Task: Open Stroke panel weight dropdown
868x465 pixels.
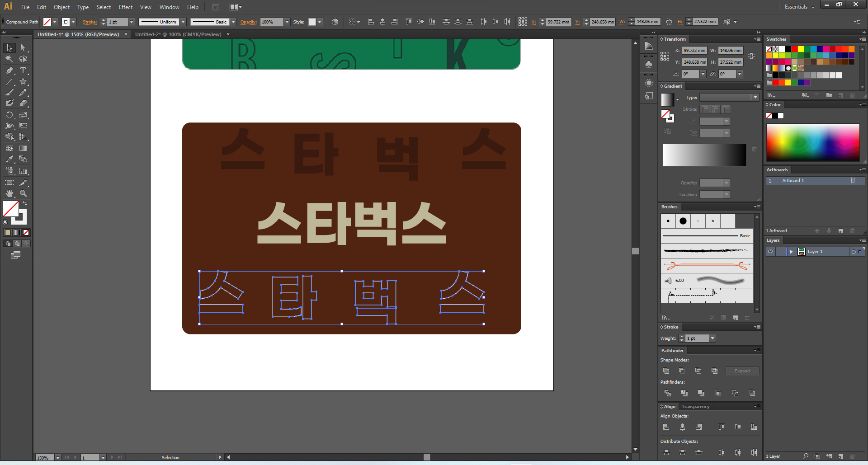Action: pos(712,338)
